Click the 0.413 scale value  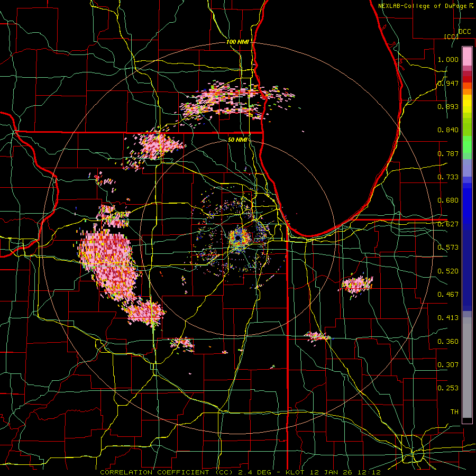pyautogui.click(x=448, y=318)
